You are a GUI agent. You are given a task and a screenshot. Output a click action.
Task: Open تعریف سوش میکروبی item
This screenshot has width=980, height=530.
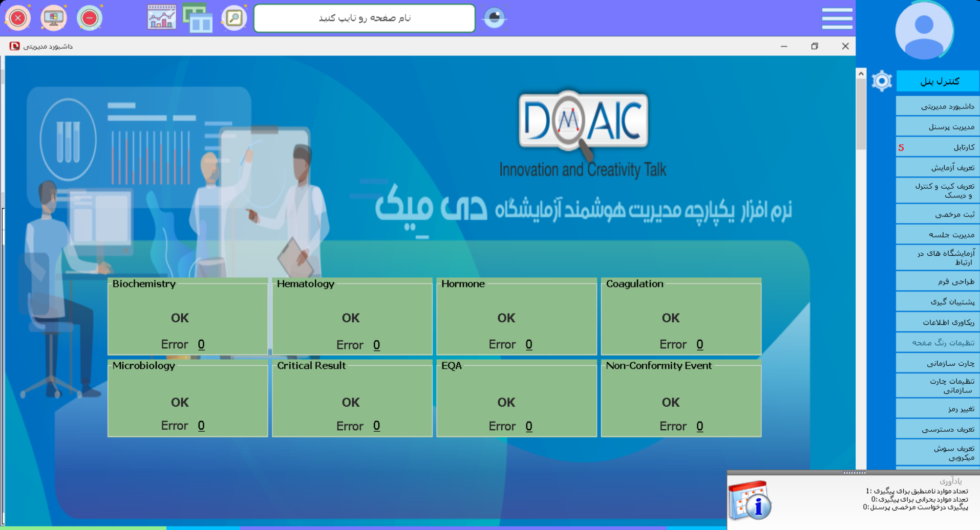(x=938, y=453)
